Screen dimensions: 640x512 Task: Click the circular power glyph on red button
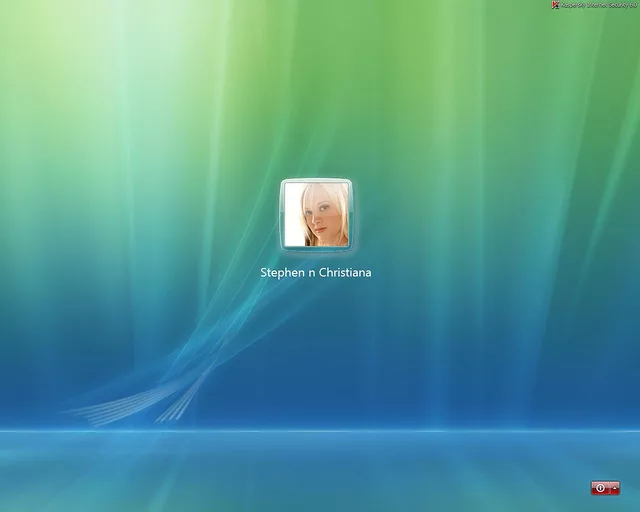[x=600, y=488]
